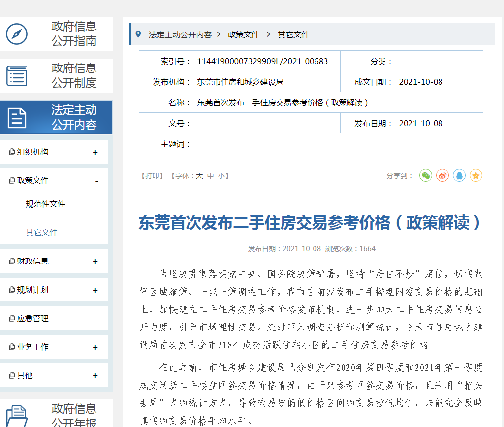
Task: Click the page icon beside 财政信息
Action: (x=12, y=261)
